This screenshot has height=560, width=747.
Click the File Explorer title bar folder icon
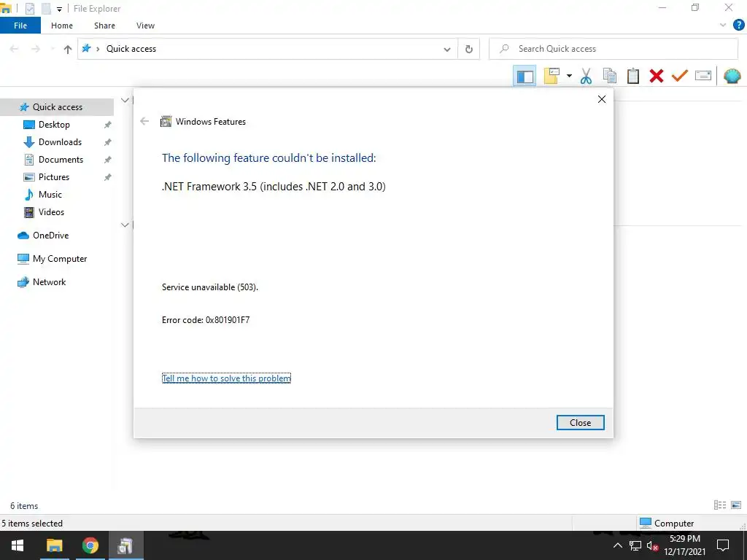[x=6, y=8]
